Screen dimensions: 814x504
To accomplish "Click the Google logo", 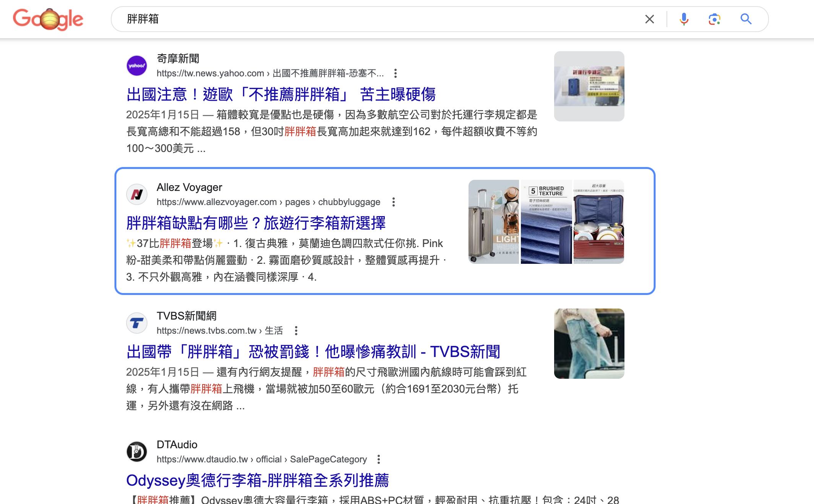I will tap(48, 19).
